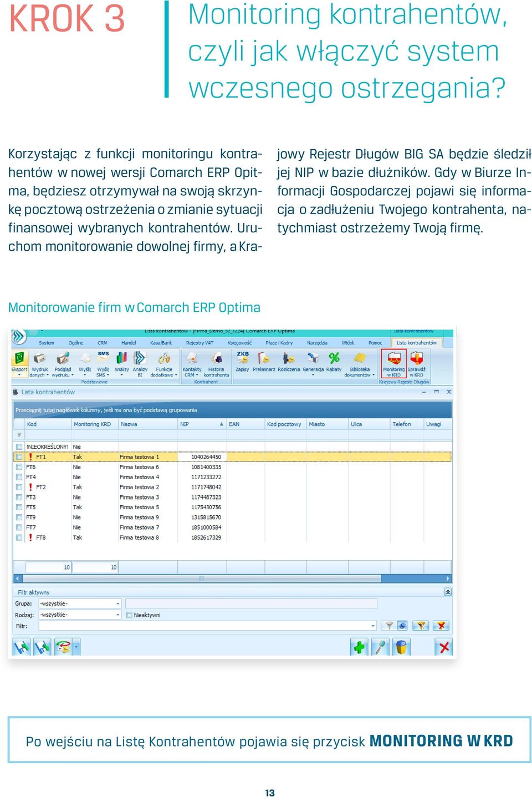Collapse the Filtr aktywny panel
Viewport: 532px width, 797px height.
click(447, 592)
